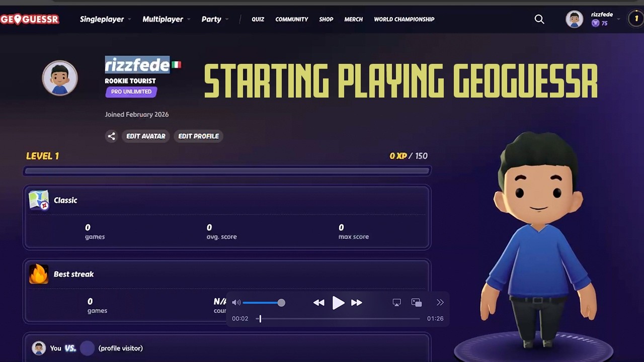Open the MERCH nav item

(x=354, y=19)
